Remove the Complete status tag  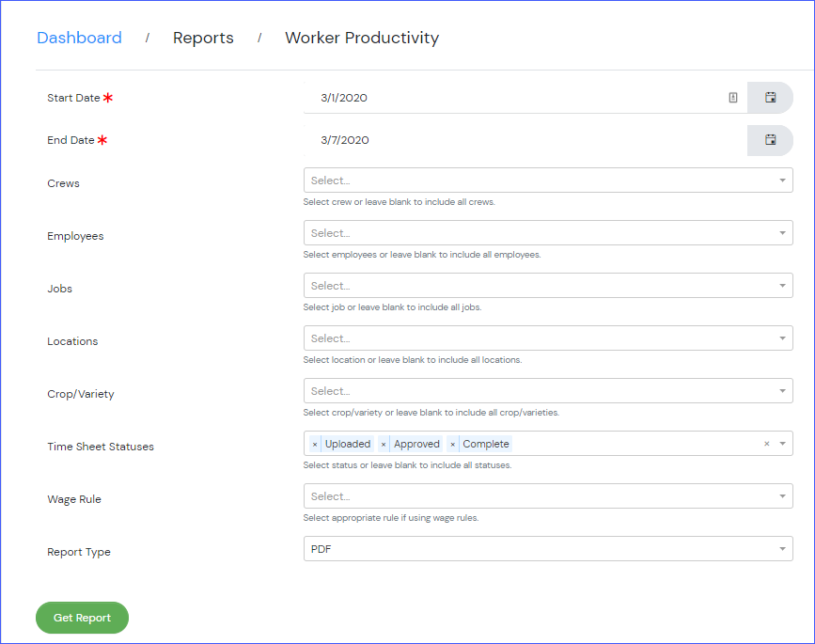point(453,444)
